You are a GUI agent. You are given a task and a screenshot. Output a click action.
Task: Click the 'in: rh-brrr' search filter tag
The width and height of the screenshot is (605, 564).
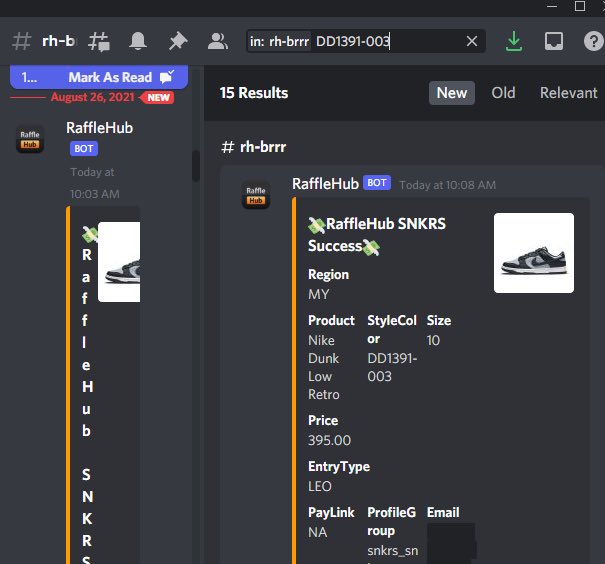(279, 41)
